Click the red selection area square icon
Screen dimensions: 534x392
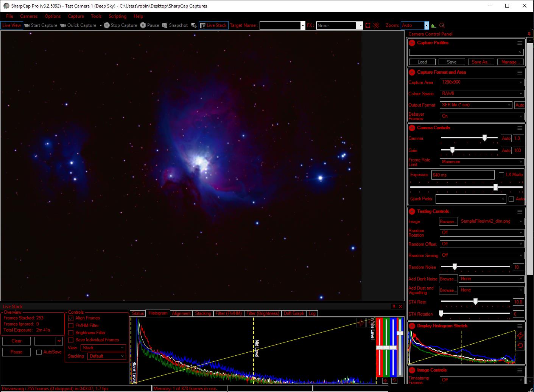(367, 25)
